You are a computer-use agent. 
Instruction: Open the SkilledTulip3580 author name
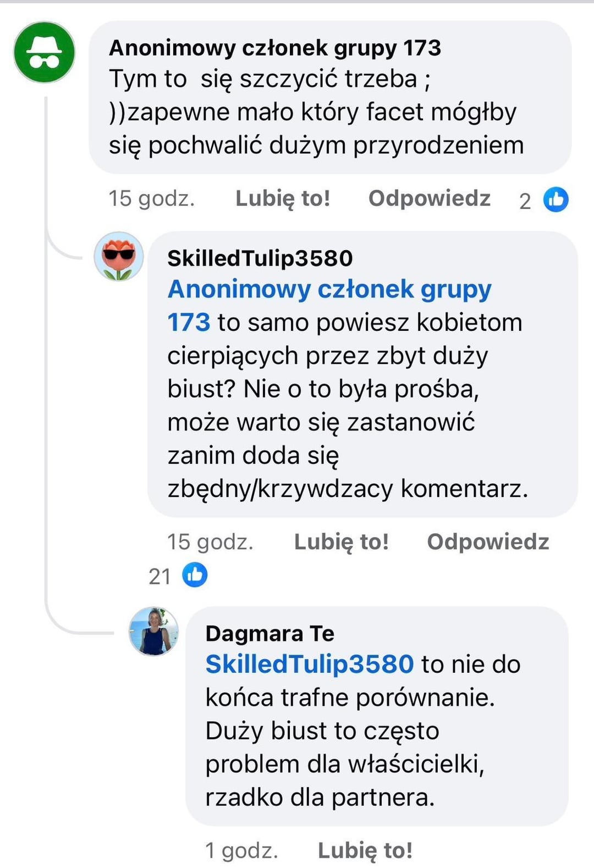pyautogui.click(x=260, y=258)
